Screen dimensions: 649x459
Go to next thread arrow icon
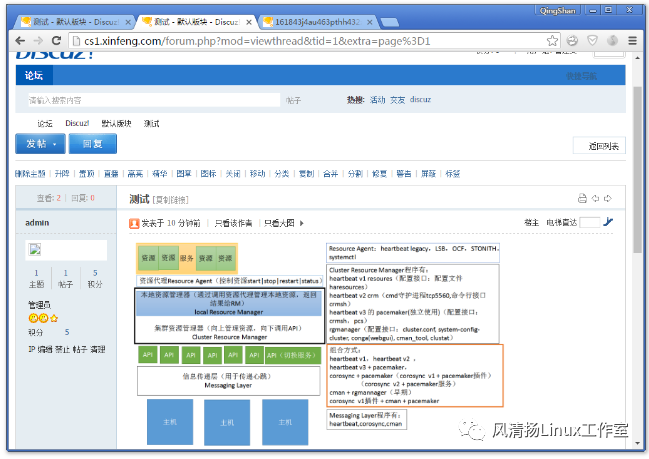(x=608, y=198)
